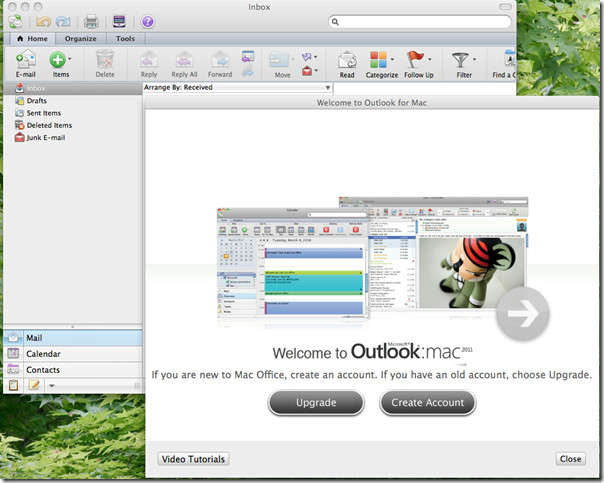Switch to Contacts view
604x483 pixels.
coord(73,370)
